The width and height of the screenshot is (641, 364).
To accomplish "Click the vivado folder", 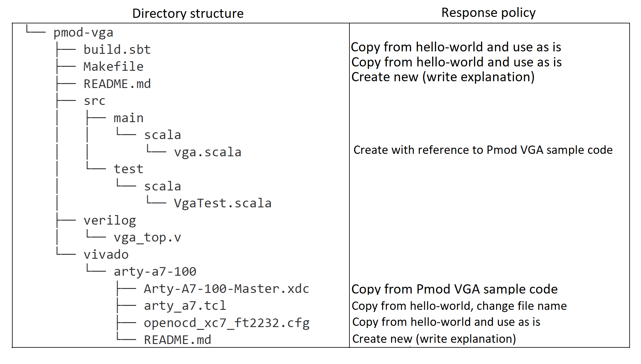I will 106,255.
